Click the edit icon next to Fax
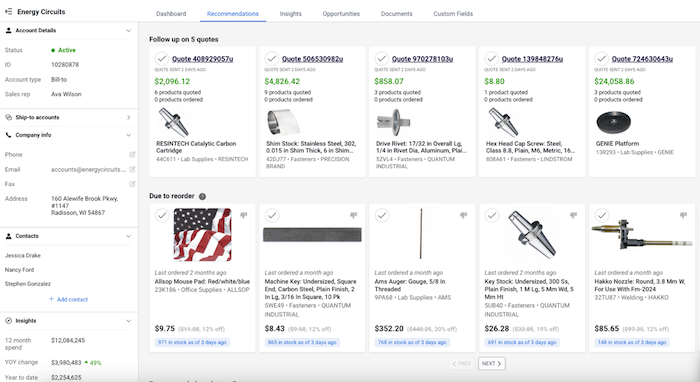700x382 pixels. point(132,183)
